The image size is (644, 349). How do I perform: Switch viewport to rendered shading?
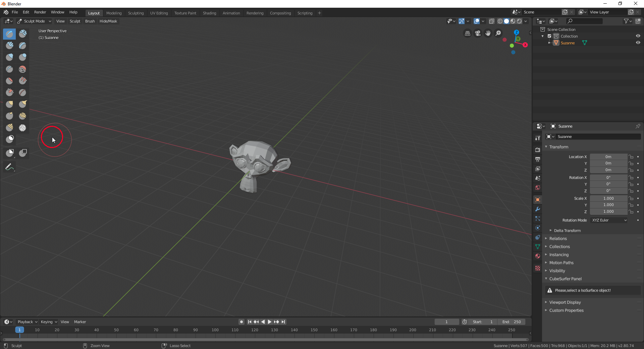point(519,21)
